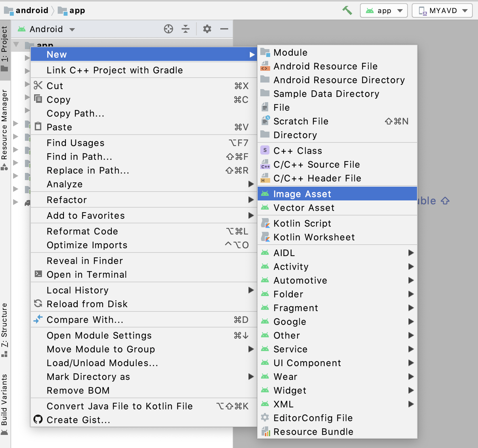The image size is (478, 448).
Task: Open the Project panel gear settings
Action: (x=207, y=29)
